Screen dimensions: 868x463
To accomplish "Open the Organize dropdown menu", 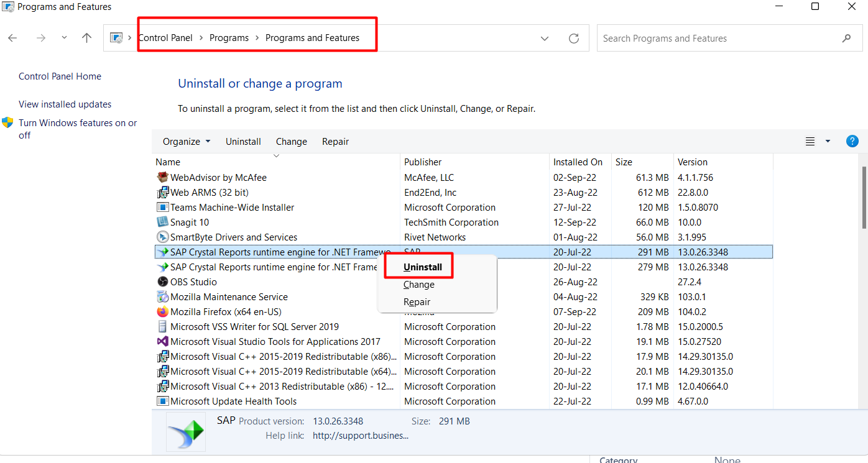I will pos(187,142).
